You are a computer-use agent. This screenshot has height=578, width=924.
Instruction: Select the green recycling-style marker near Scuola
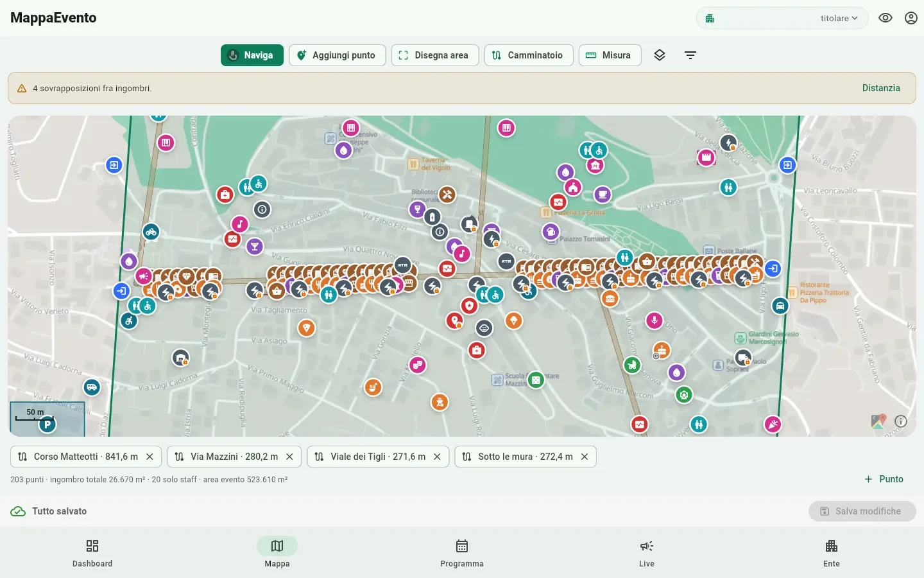pyautogui.click(x=535, y=380)
